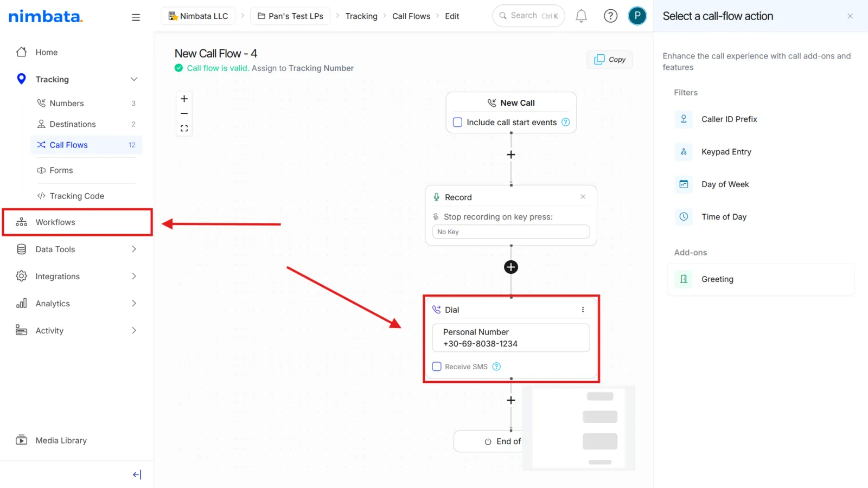This screenshot has height=488, width=868.
Task: Select Pan's Test LPs breadcrumb
Action: pos(290,16)
